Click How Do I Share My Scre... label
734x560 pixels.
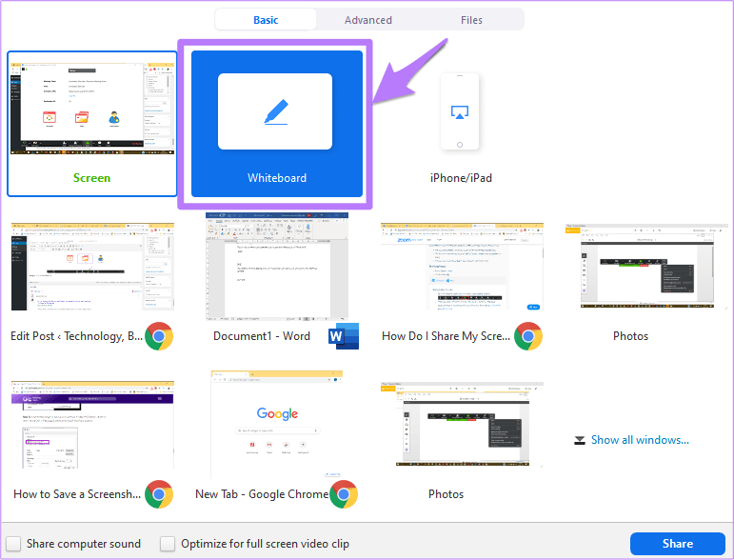click(x=446, y=336)
